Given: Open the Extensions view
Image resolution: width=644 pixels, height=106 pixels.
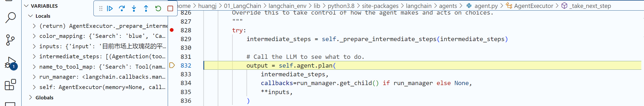Looking at the screenshot, I should pos(10,85).
